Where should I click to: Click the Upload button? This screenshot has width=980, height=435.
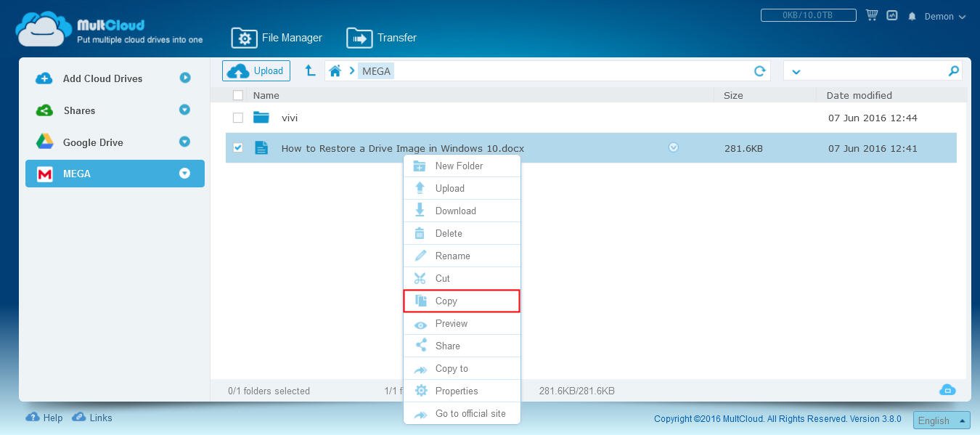click(256, 70)
